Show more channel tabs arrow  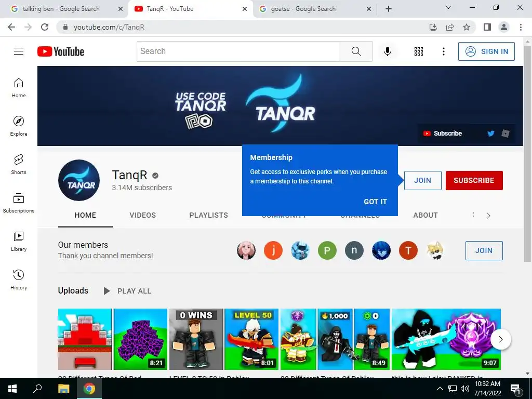[x=488, y=216]
